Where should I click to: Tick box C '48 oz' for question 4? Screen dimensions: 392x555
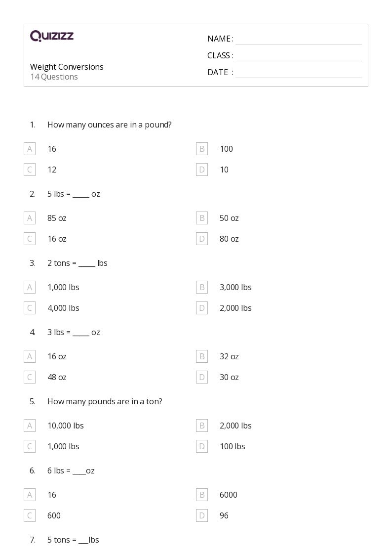30,377
